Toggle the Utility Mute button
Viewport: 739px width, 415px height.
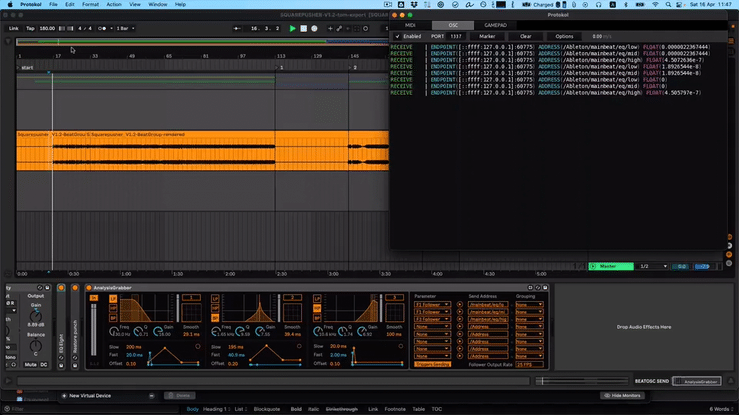pyautogui.click(x=31, y=365)
